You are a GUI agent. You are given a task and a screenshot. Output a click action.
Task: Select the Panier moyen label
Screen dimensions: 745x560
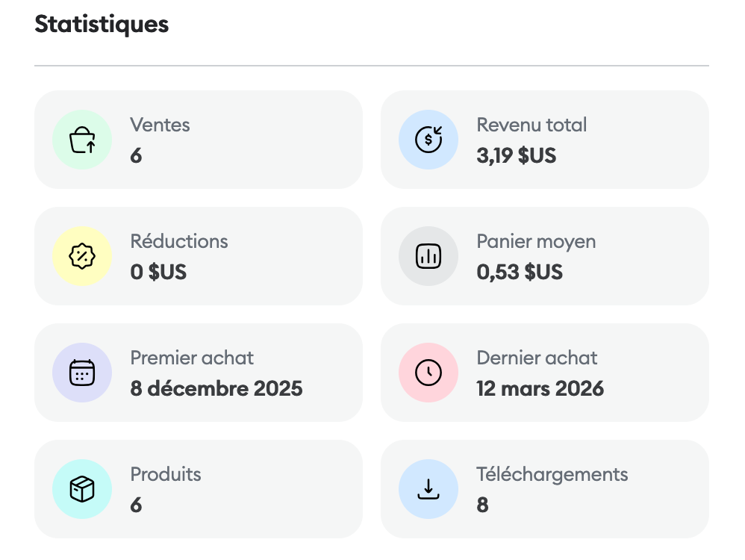536,241
